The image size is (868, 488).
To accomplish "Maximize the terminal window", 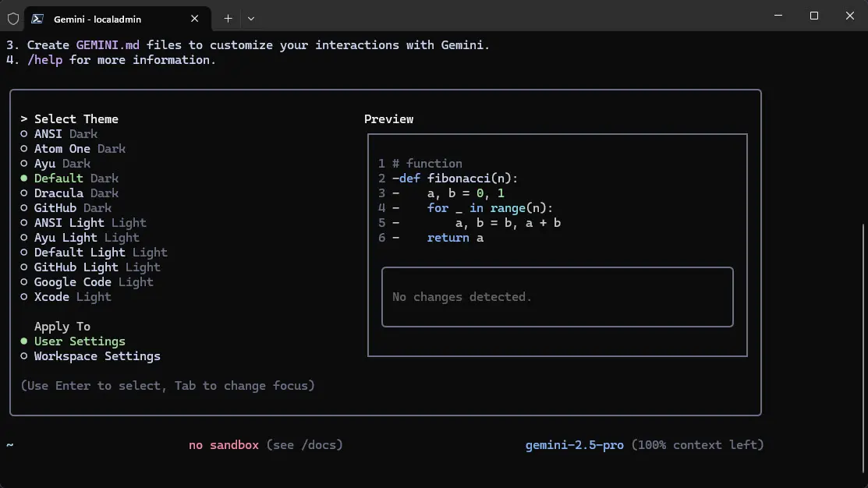I will (813, 16).
